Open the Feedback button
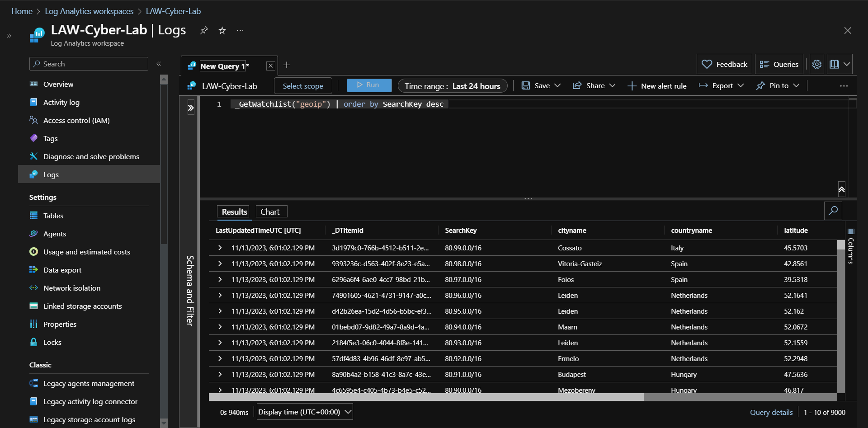Image resolution: width=868 pixels, height=428 pixels. 724,64
